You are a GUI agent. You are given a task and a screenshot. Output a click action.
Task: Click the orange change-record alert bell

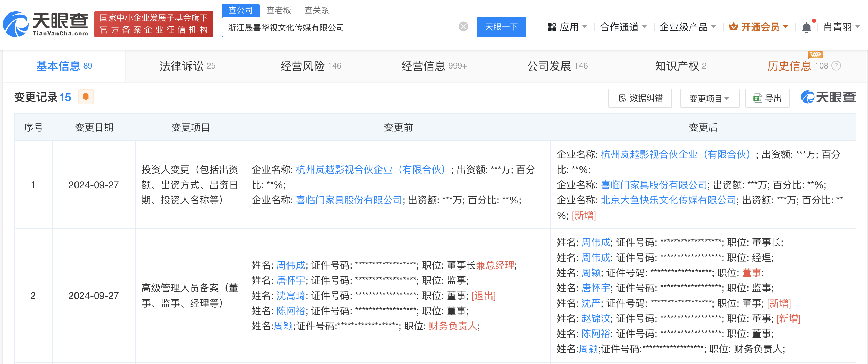[x=86, y=97]
